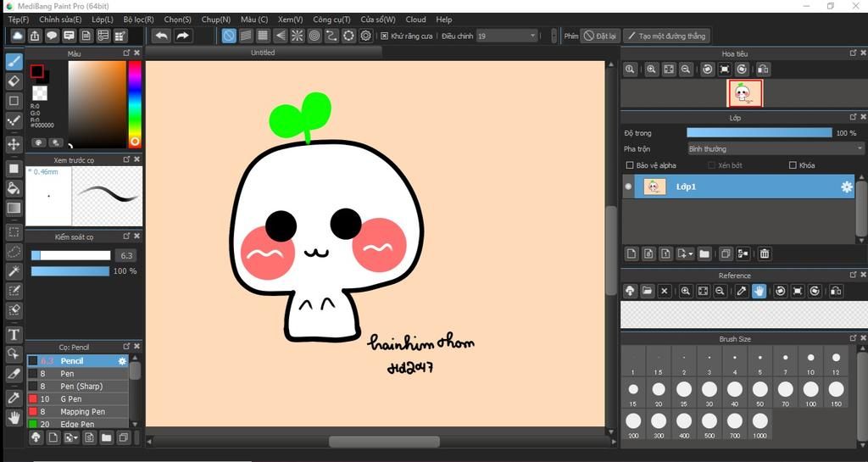868x462 pixels.
Task: Click the navigator canvas thumbnail
Action: pyautogui.click(x=744, y=93)
